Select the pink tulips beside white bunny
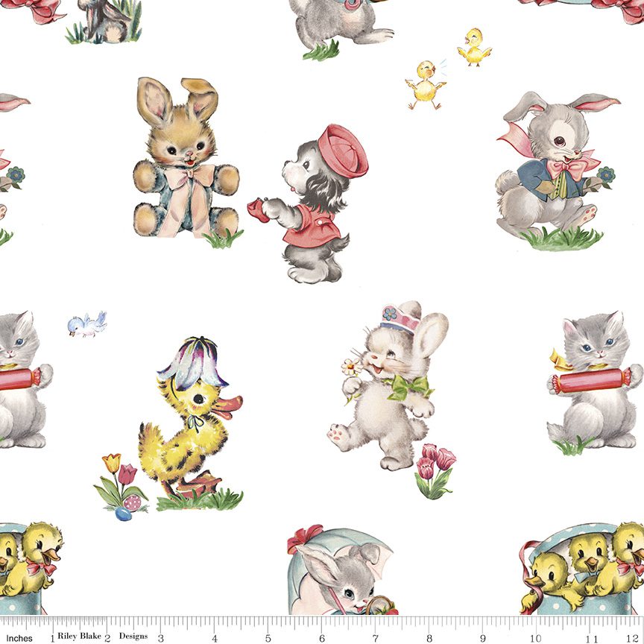 coord(435,471)
